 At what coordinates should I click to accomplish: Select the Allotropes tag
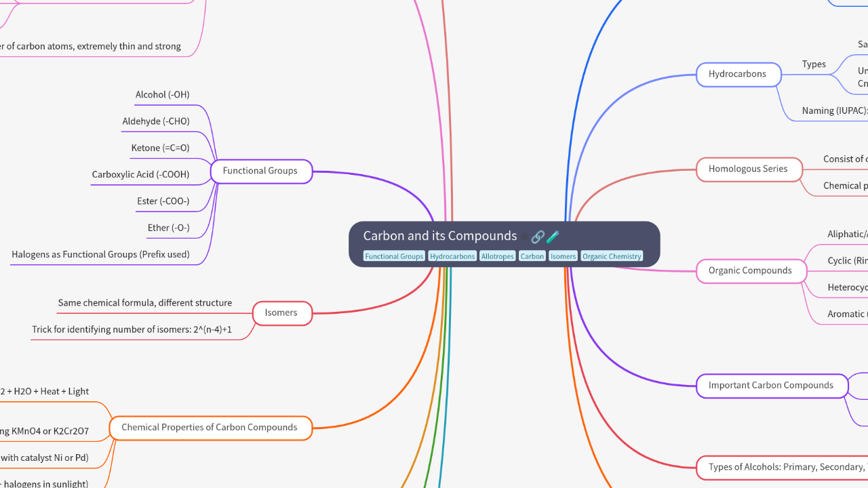point(498,256)
